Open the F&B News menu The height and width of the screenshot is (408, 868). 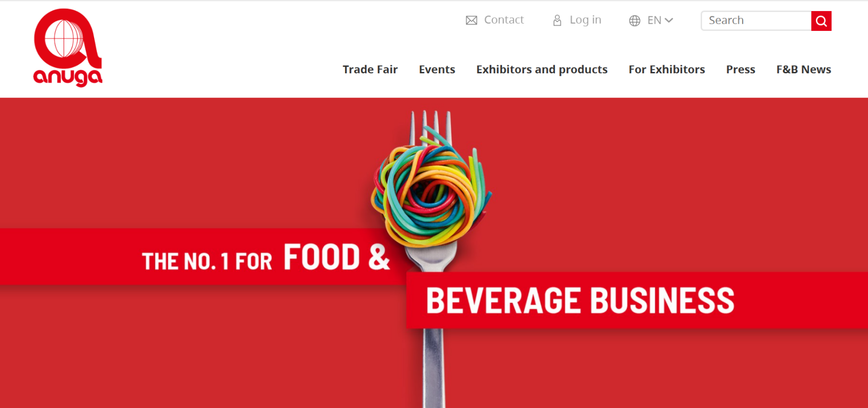pos(803,69)
